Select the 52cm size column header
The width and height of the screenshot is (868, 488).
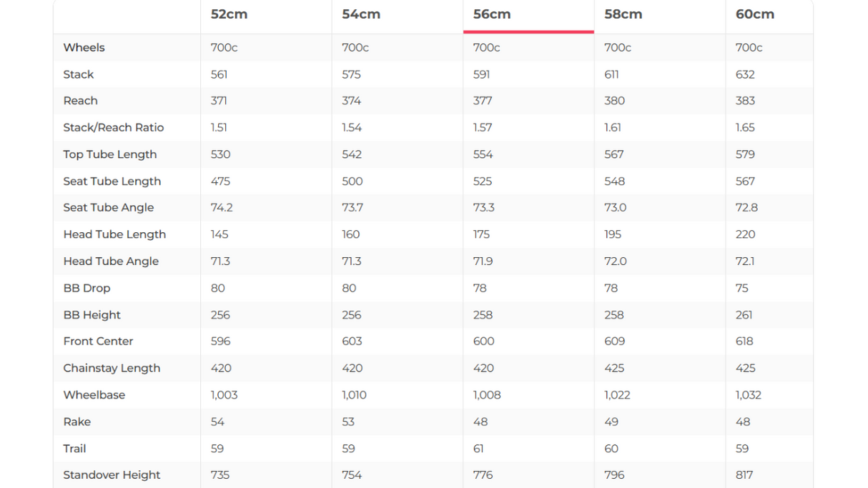[229, 14]
